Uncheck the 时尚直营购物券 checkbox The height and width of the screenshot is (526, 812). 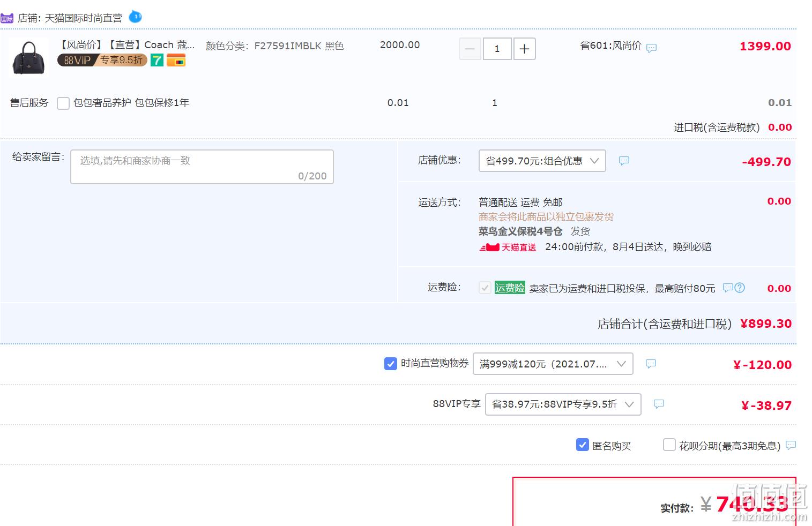(391, 364)
